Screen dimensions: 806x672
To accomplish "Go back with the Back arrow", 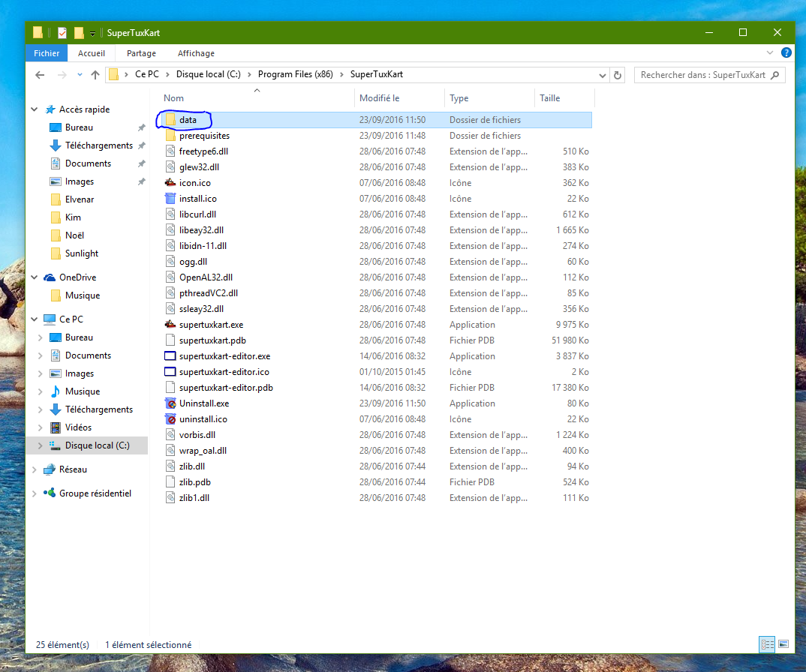I will (x=40, y=75).
